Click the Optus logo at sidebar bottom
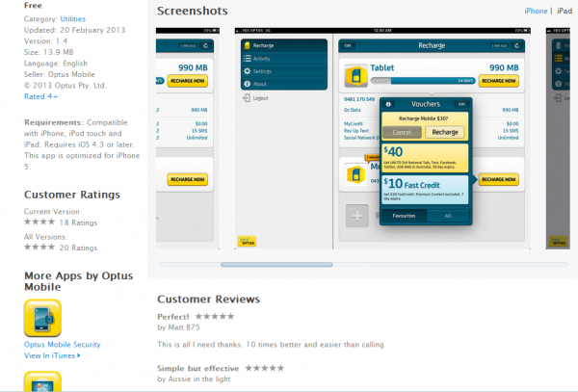Screen dimensions: 578x392 tap(247, 242)
